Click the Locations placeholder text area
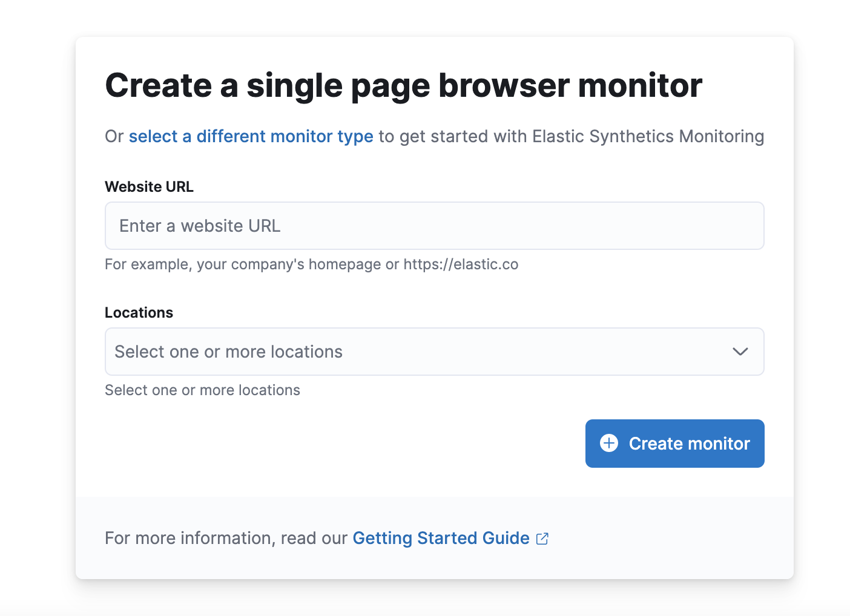The height and width of the screenshot is (616, 850). point(230,352)
